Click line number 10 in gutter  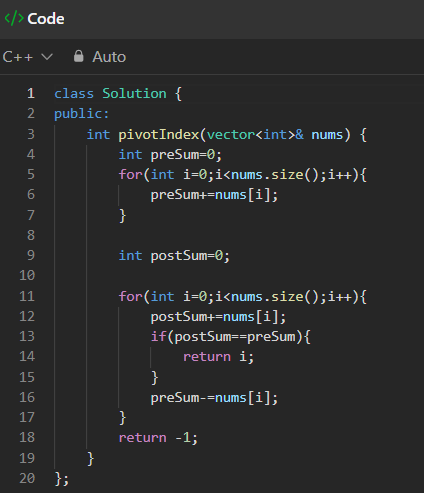(27, 276)
